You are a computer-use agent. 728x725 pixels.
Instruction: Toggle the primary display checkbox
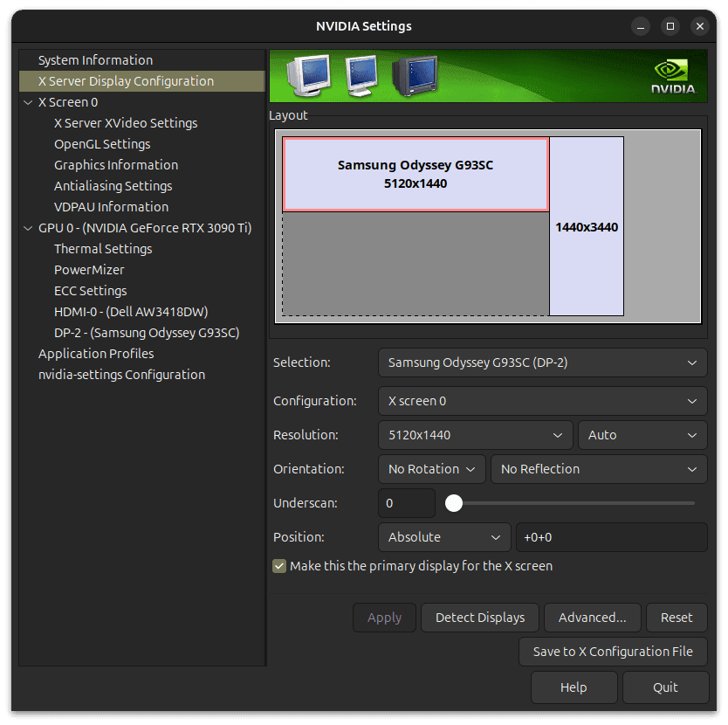click(279, 566)
